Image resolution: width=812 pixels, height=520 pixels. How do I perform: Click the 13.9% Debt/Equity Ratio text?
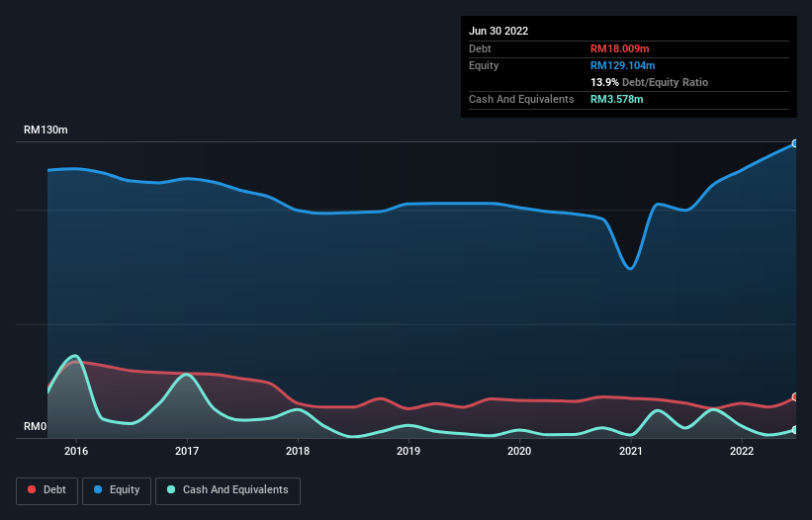tap(649, 82)
